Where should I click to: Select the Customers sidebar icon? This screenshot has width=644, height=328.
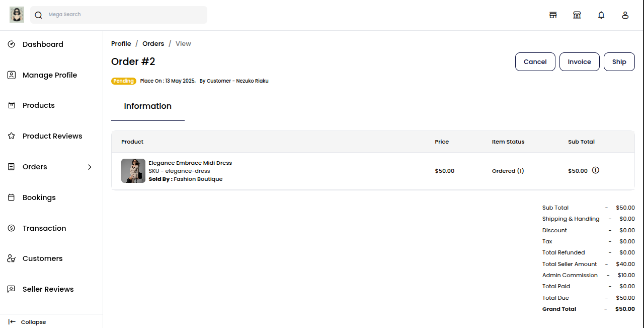pyautogui.click(x=11, y=258)
